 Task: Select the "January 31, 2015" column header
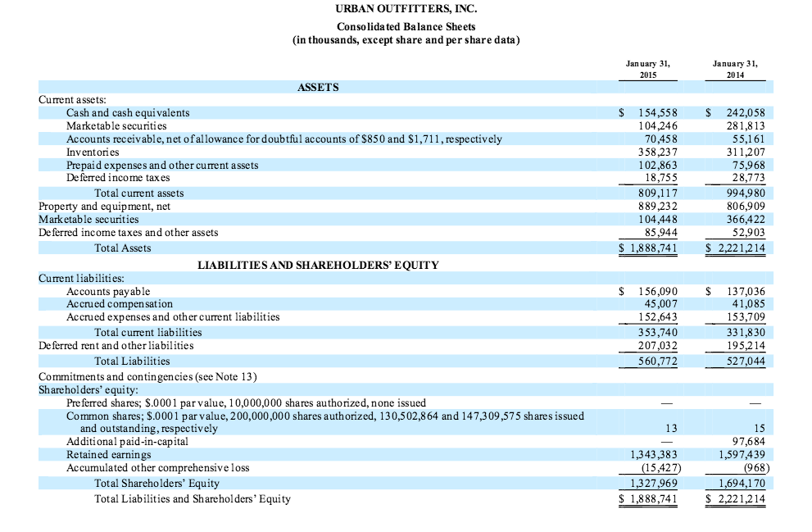pyautogui.click(x=648, y=70)
